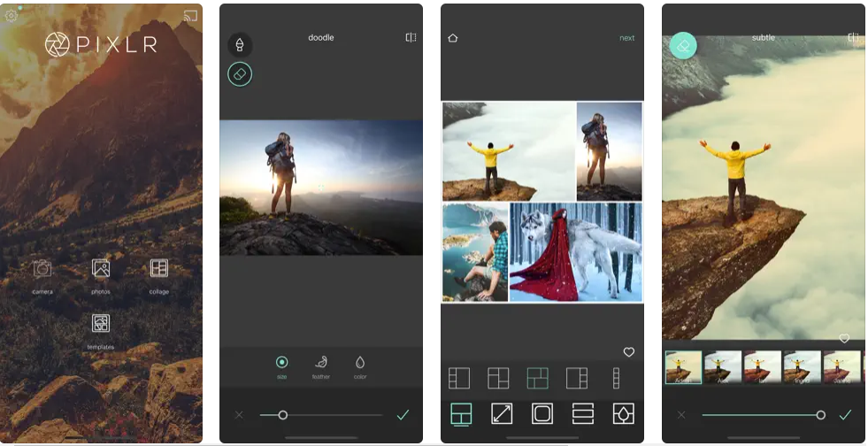This screenshot has width=868, height=446.
Task: Click the 'doodle' title text
Action: click(x=321, y=38)
